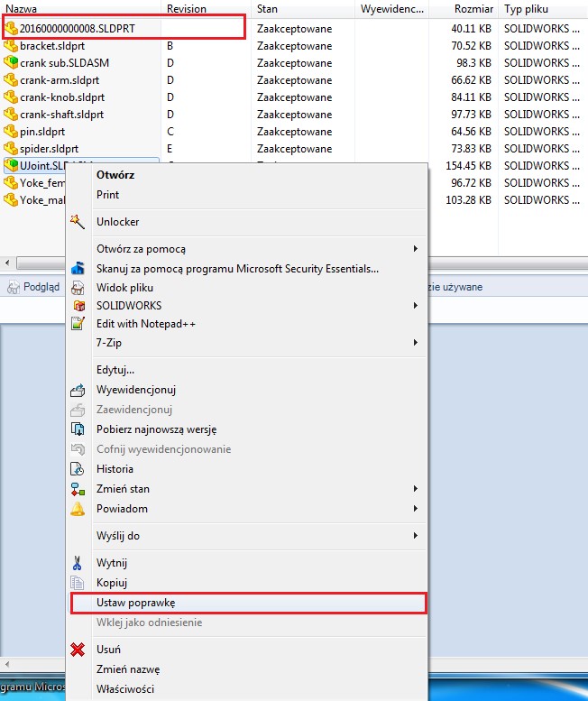Click the Powiadom bell icon
This screenshot has width=588, height=701.
click(78, 509)
